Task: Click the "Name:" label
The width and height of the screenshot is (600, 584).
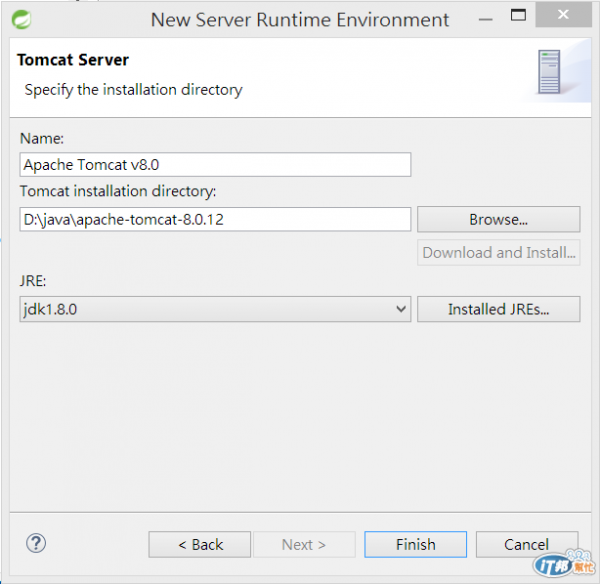Action: pos(42,139)
